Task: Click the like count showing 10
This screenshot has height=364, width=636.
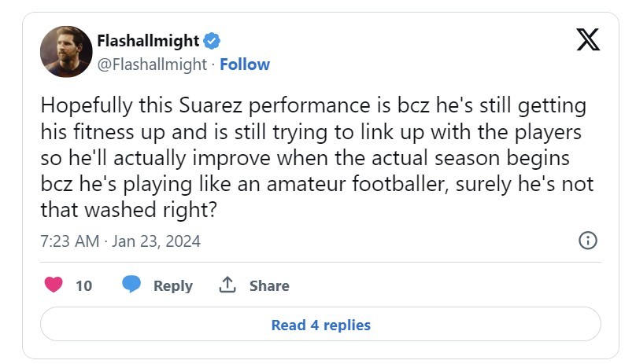Action: click(x=84, y=285)
